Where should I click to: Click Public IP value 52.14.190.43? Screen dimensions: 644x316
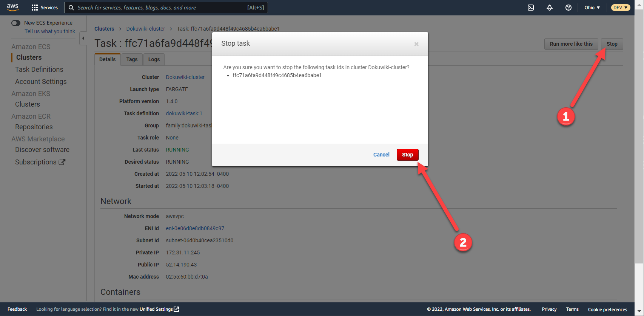(x=181, y=265)
